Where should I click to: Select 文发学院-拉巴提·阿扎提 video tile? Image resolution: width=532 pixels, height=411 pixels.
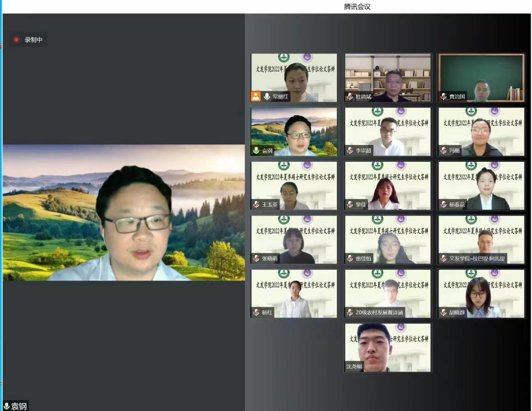(x=481, y=239)
